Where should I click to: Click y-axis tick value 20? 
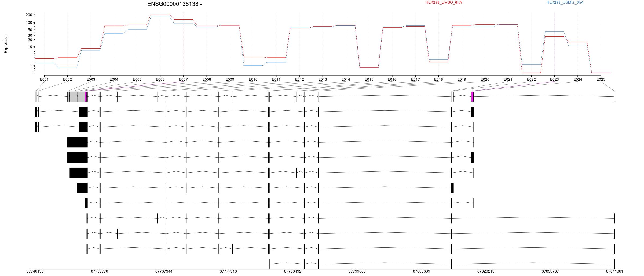coord(30,40)
